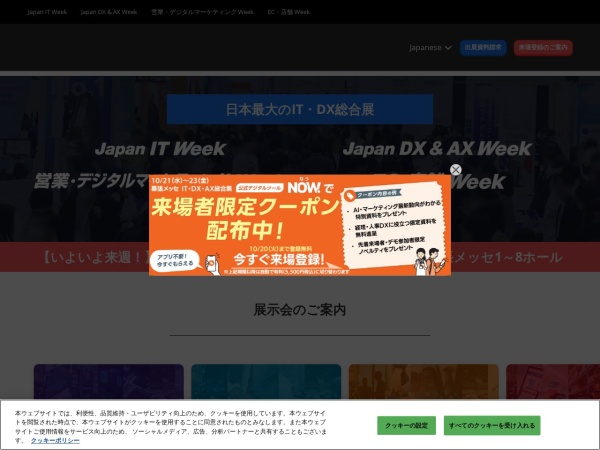600x450 pixels.
Task: Click the Japan DX & AX Week hero logo
Action: [437, 148]
